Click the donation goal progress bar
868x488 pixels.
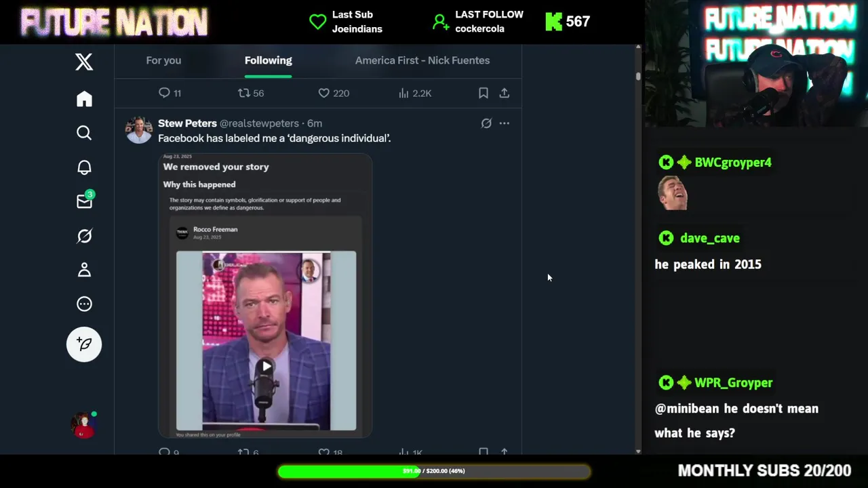pos(434,471)
